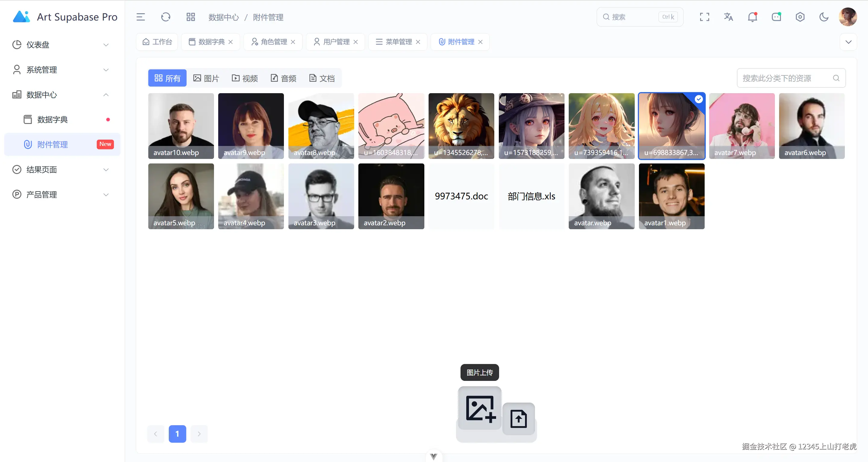The width and height of the screenshot is (868, 462).
Task: Open settings via the gear icon
Action: point(800,17)
